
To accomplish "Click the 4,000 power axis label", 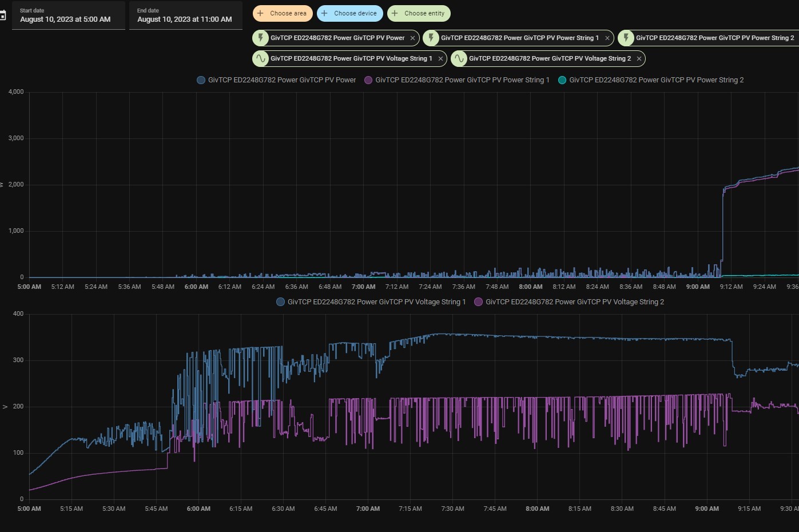I will click(16, 92).
